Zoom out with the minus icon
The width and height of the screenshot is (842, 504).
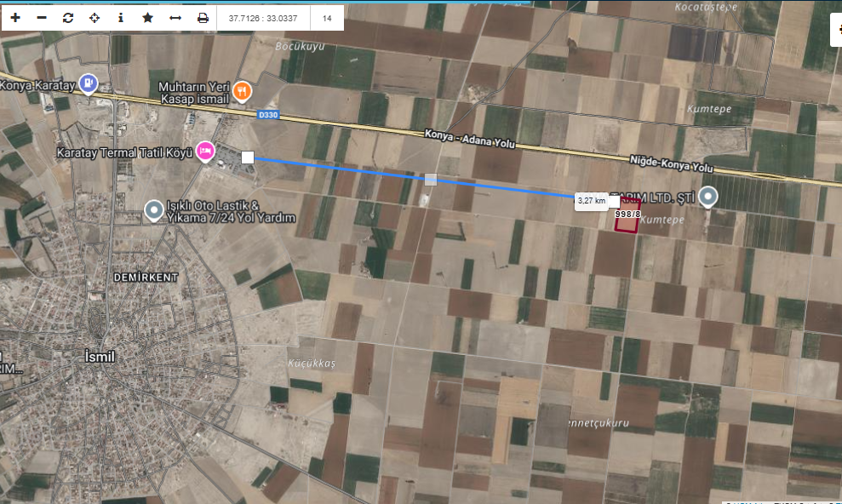(42, 18)
